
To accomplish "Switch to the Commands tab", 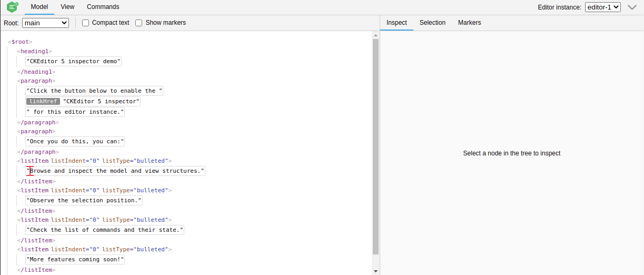I will 103,7.
